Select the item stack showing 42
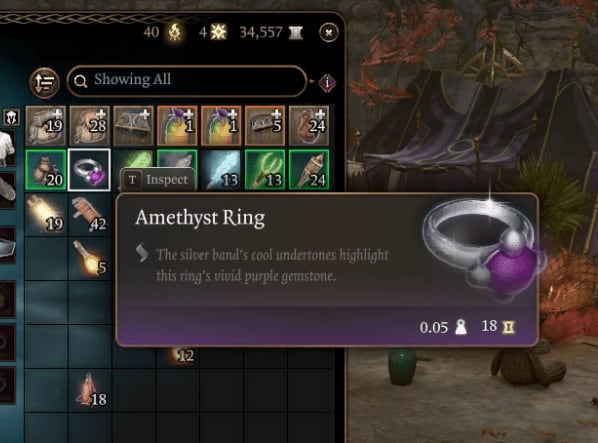This screenshot has height=443, width=598. pyautogui.click(x=89, y=213)
